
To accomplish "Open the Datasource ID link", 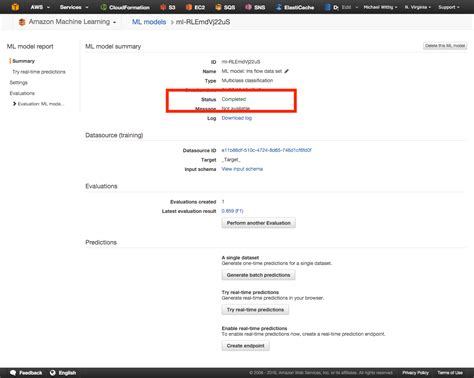I will tap(266, 150).
